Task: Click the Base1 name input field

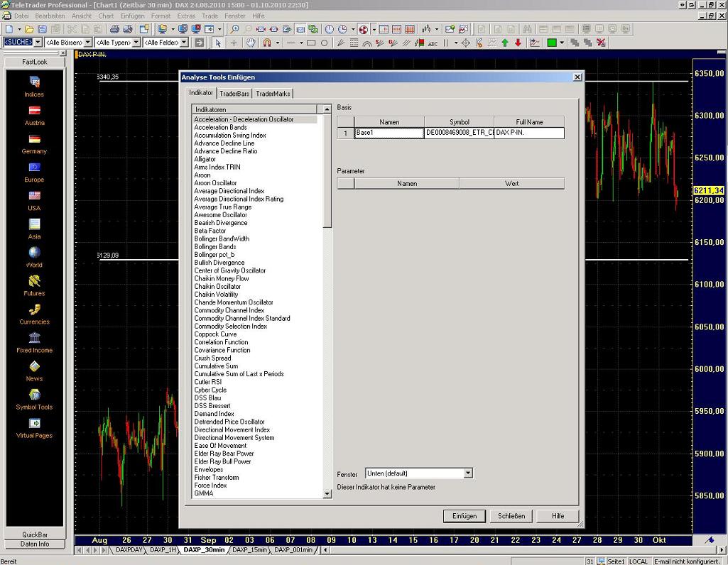Action: pos(389,133)
